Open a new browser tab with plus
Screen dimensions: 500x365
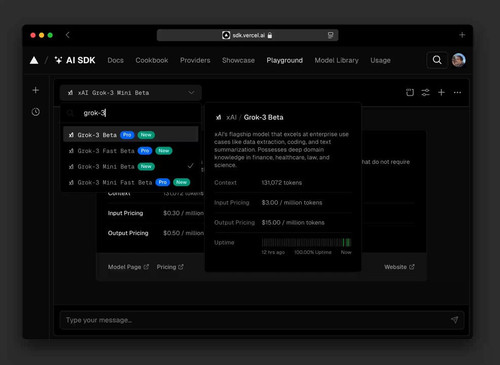coord(462,35)
